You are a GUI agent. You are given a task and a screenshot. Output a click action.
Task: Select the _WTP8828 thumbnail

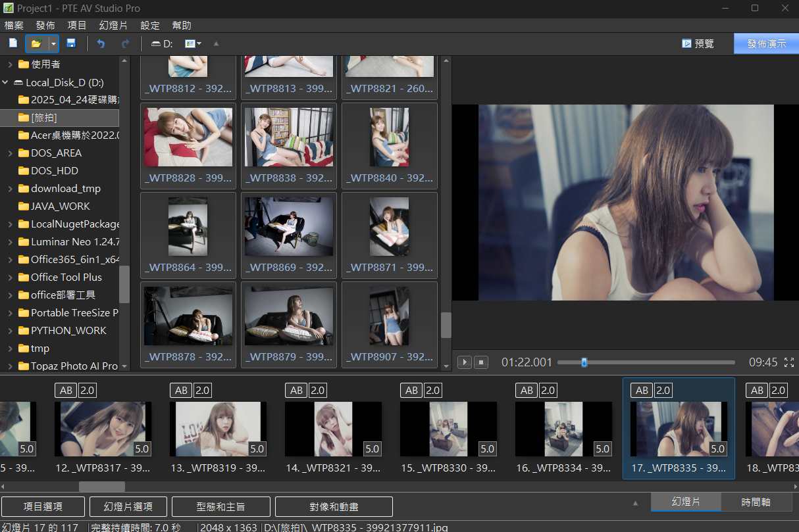(188, 146)
